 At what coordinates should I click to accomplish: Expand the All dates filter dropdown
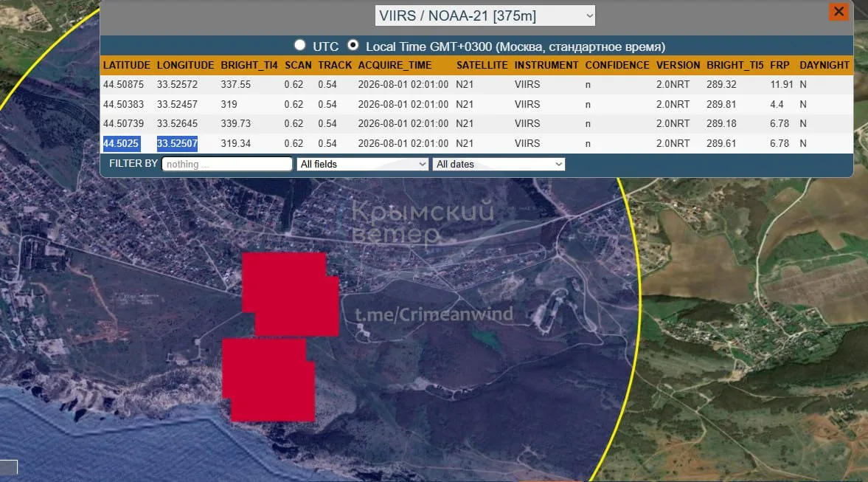click(x=499, y=164)
